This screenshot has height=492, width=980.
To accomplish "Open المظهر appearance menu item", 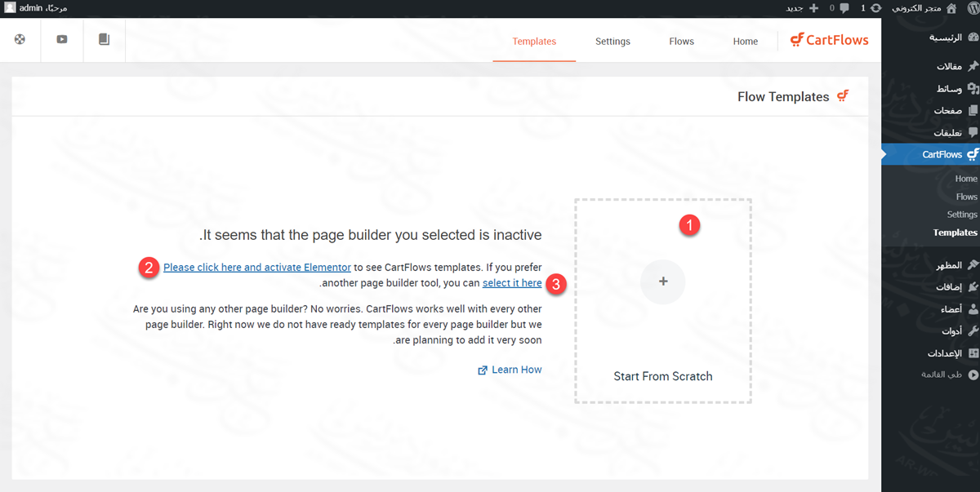I will (x=930, y=265).
